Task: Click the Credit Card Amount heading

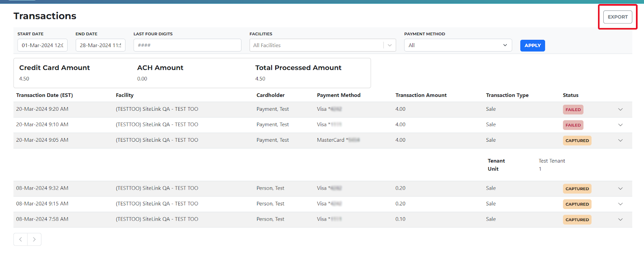Action: [54, 68]
